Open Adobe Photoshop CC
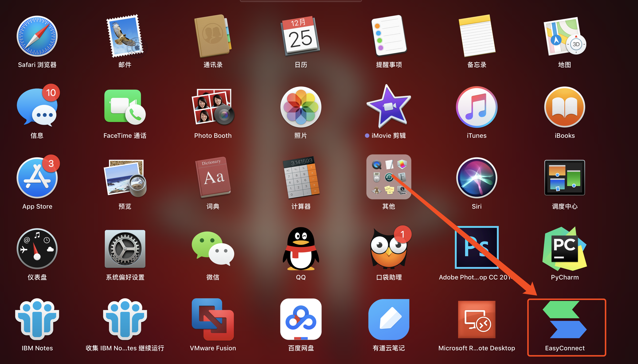The width and height of the screenshot is (638, 364). 477,247
